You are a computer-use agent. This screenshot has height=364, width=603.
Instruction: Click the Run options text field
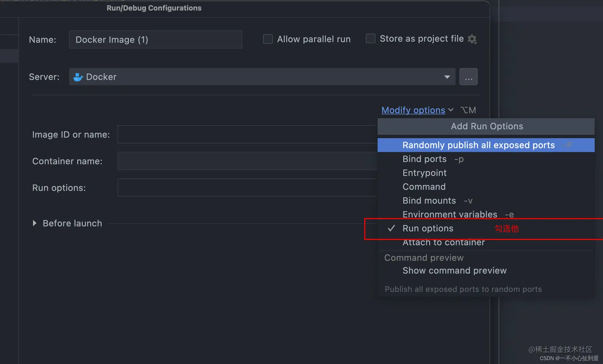click(247, 188)
